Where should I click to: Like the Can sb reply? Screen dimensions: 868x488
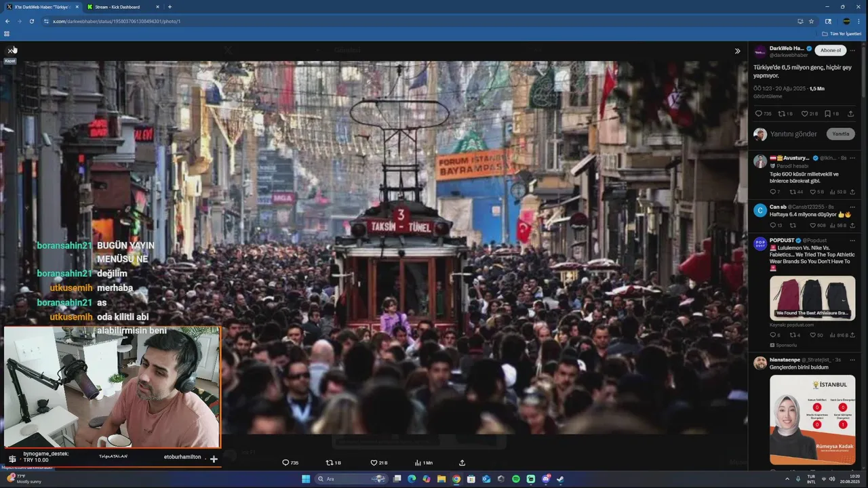(812, 225)
